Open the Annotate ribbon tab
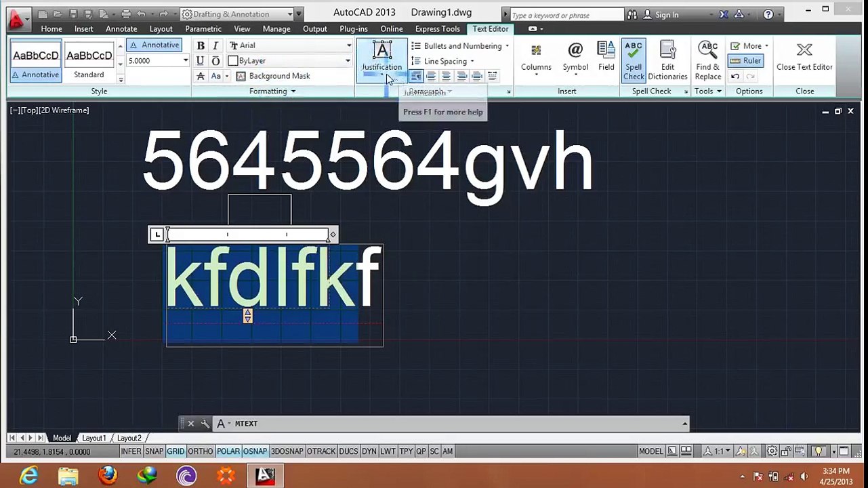 [x=121, y=29]
